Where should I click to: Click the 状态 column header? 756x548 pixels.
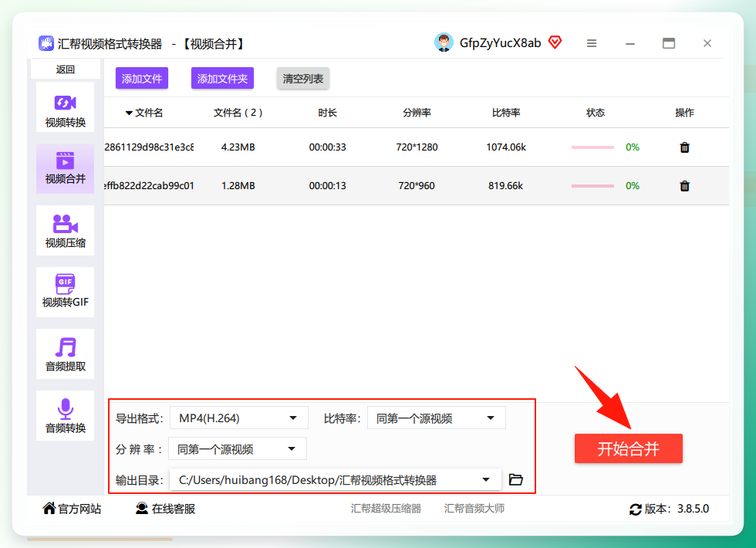click(595, 113)
